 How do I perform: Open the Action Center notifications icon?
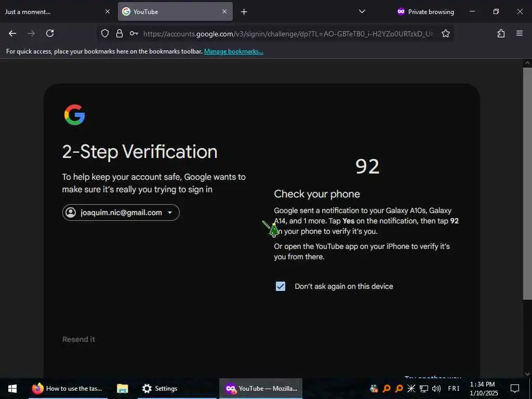515,389
